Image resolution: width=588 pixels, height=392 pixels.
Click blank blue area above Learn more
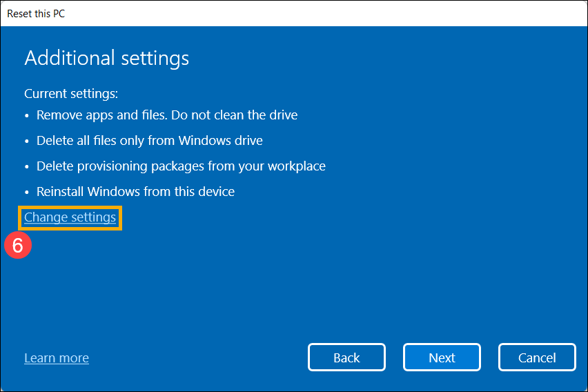138,297
